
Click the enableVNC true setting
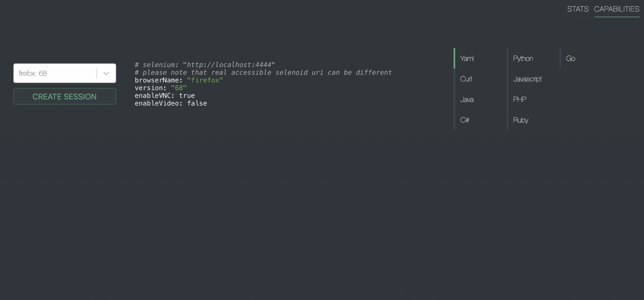[164, 95]
